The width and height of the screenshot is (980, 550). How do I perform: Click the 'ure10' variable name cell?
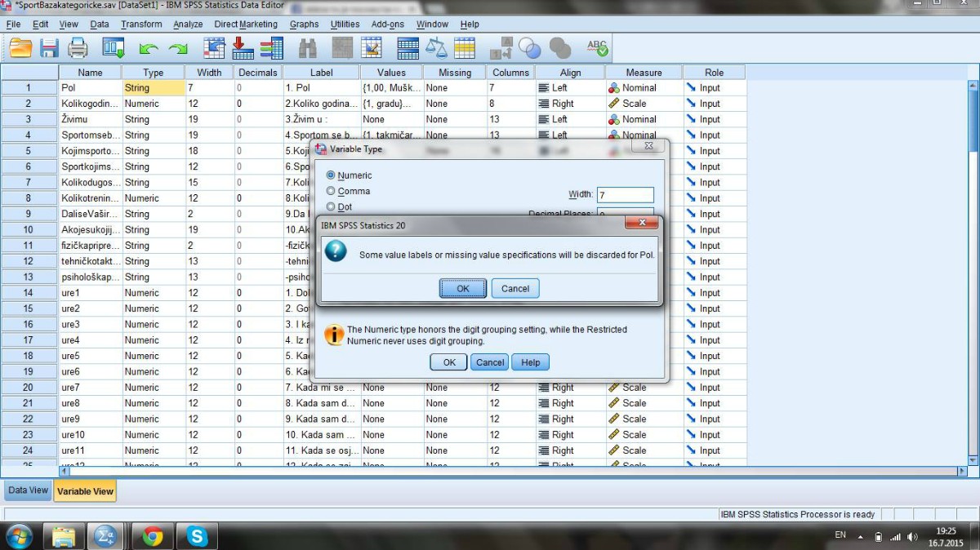pyautogui.click(x=90, y=435)
